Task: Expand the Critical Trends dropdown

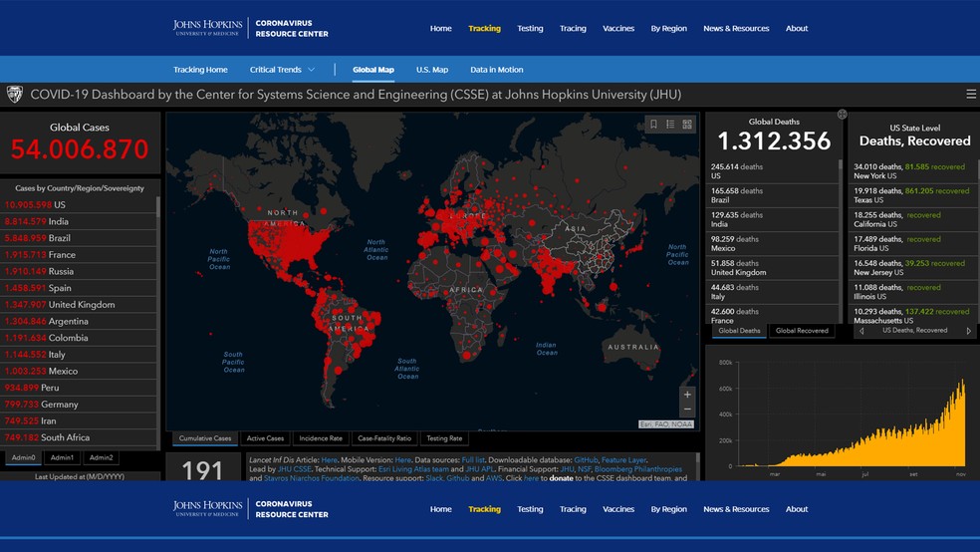Action: coord(282,70)
